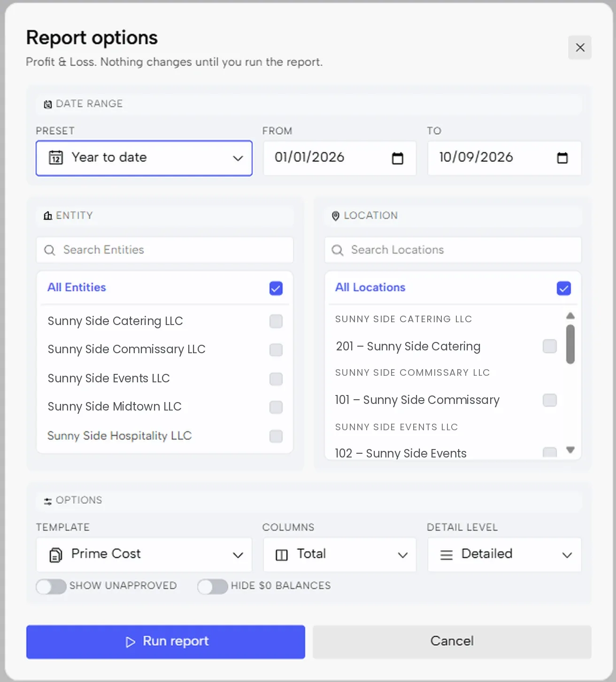Click the Prime Cost template document icon

56,555
